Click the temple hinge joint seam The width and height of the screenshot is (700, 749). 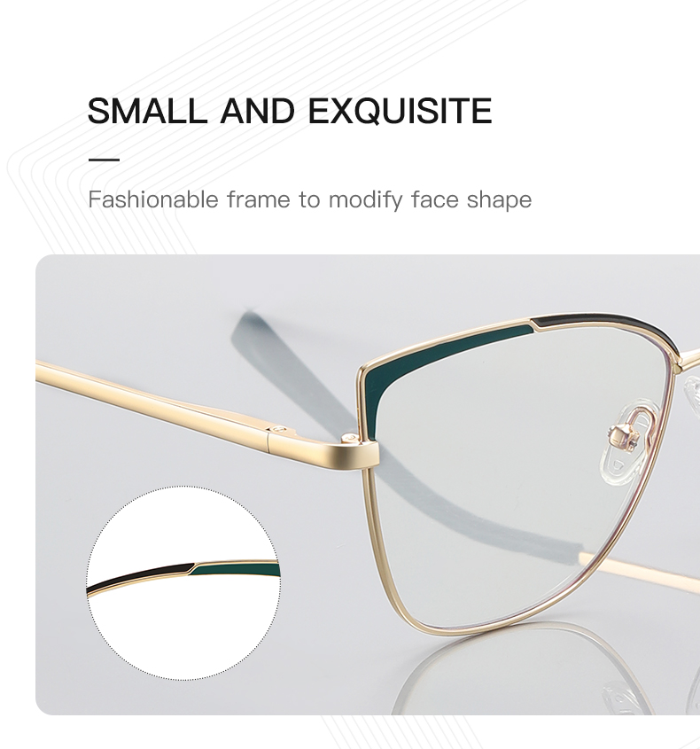click(x=268, y=441)
